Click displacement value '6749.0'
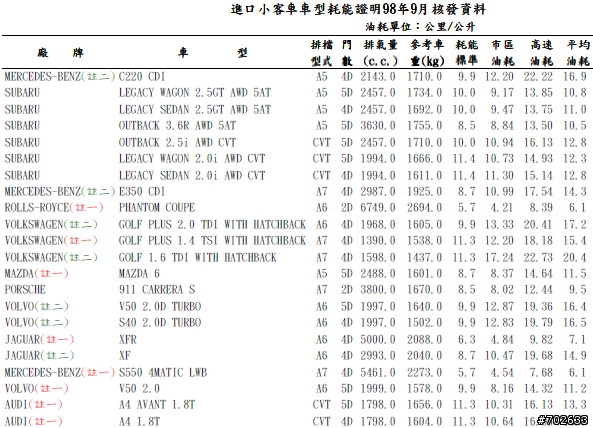The width and height of the screenshot is (593, 428). point(378,208)
